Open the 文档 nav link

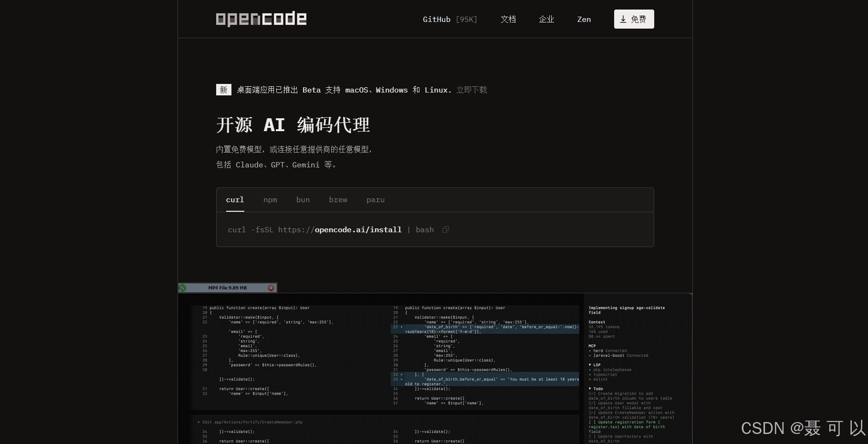[508, 20]
